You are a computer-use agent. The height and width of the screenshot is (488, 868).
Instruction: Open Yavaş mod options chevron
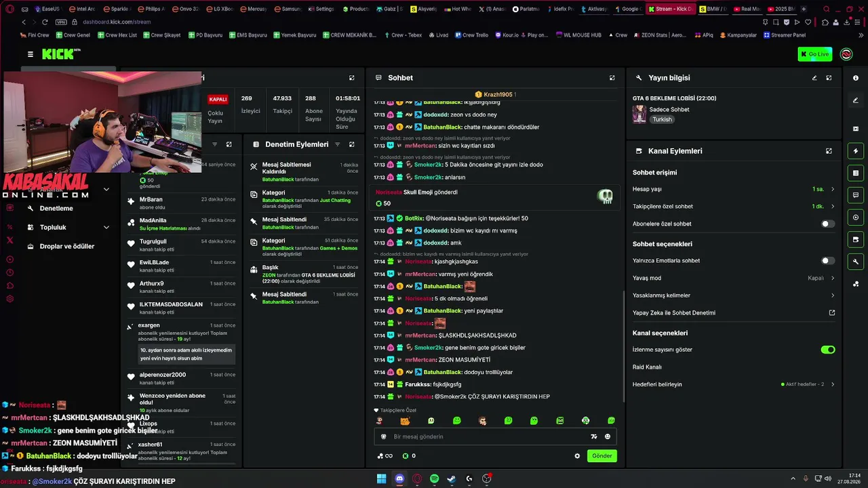(833, 278)
